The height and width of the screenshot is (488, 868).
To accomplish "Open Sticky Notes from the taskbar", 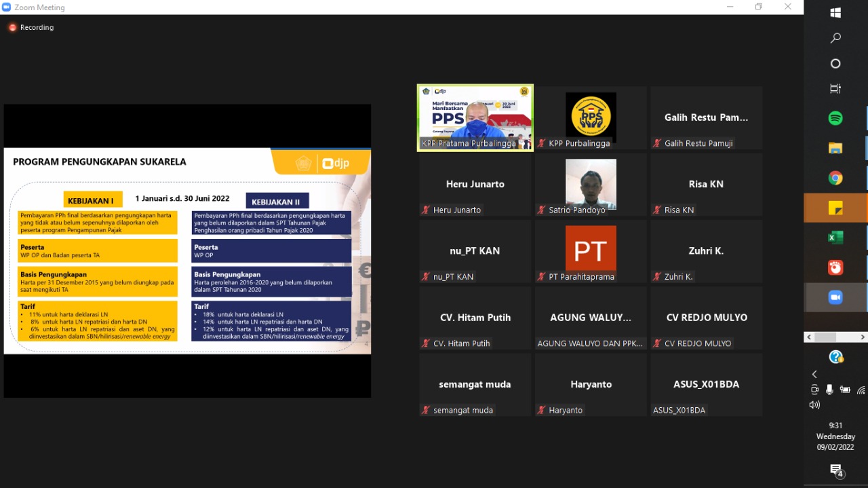I will click(835, 208).
